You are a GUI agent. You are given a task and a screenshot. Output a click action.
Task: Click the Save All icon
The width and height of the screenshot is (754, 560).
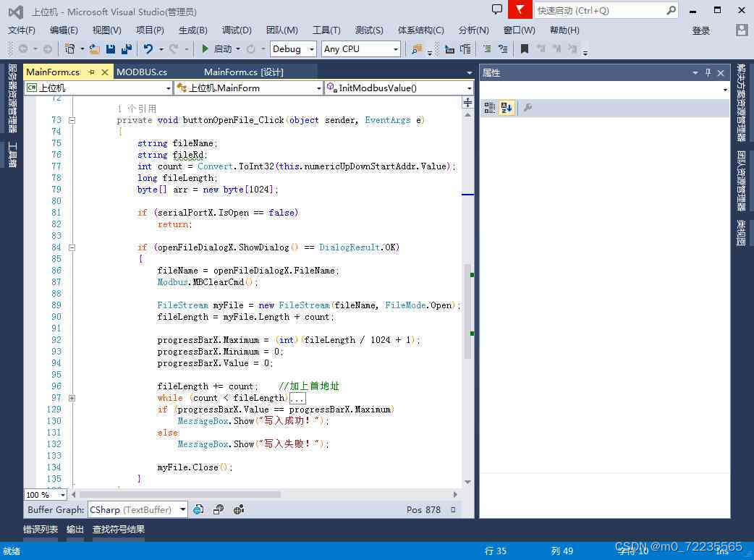coord(127,48)
